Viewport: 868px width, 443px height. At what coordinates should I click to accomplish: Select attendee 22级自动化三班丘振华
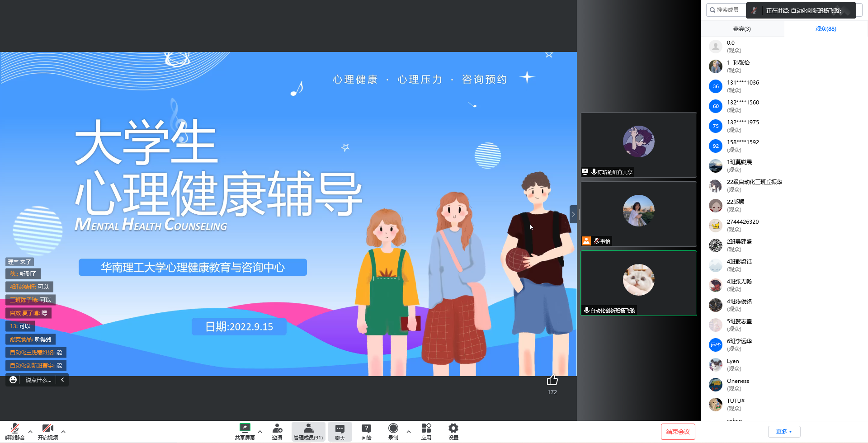[784, 186]
